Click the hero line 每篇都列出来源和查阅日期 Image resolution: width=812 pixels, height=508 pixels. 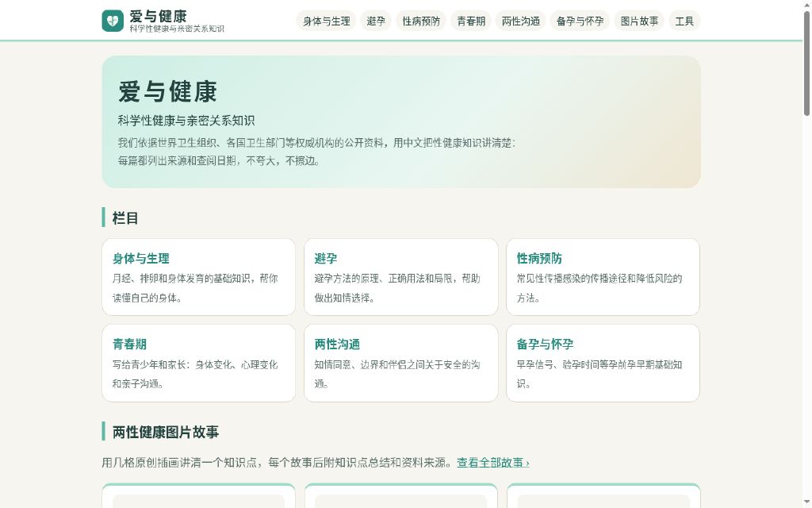pyautogui.click(x=178, y=161)
